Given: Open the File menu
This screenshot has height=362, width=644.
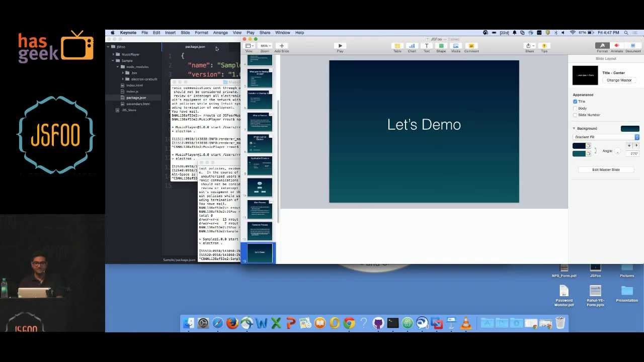Looking at the screenshot, I should click(x=144, y=33).
